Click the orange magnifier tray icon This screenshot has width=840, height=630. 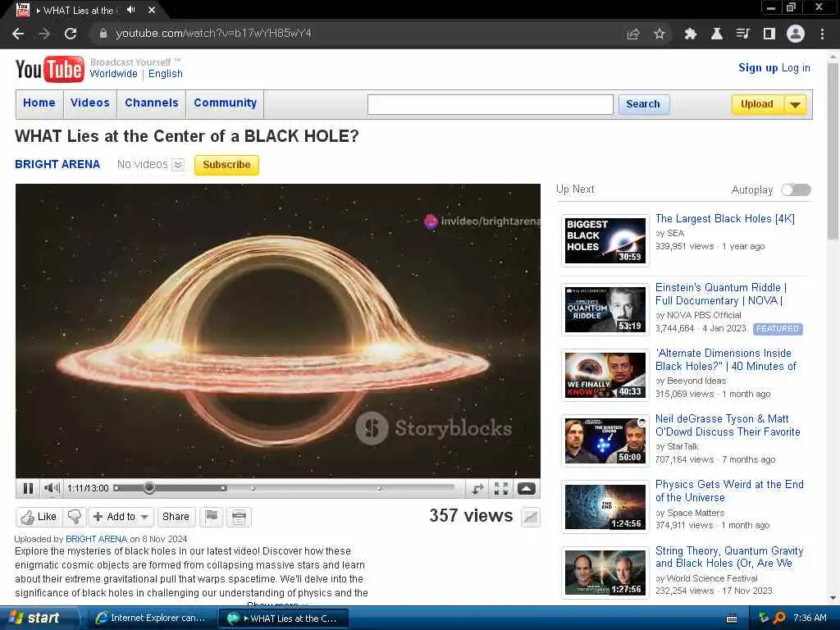click(779, 618)
